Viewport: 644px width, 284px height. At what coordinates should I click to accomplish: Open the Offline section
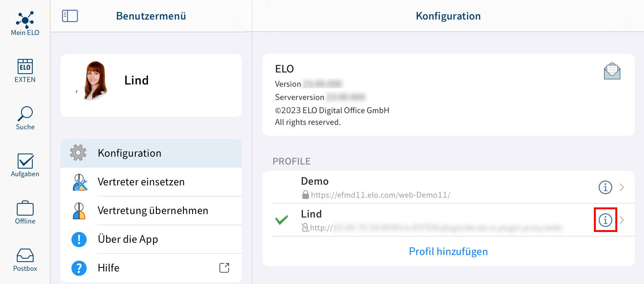click(x=25, y=213)
